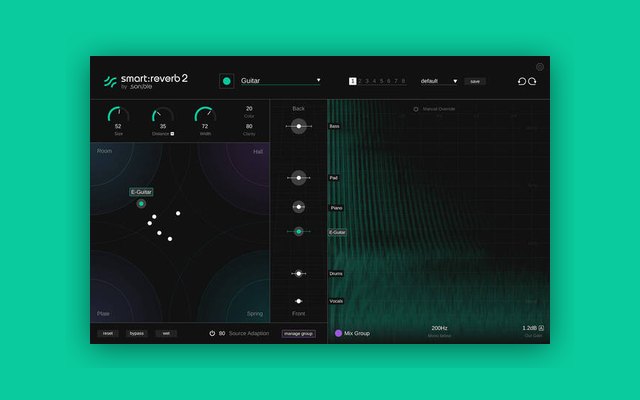Viewport: 640px width, 400px height.
Task: Click the Pad track label
Action: click(x=333, y=178)
